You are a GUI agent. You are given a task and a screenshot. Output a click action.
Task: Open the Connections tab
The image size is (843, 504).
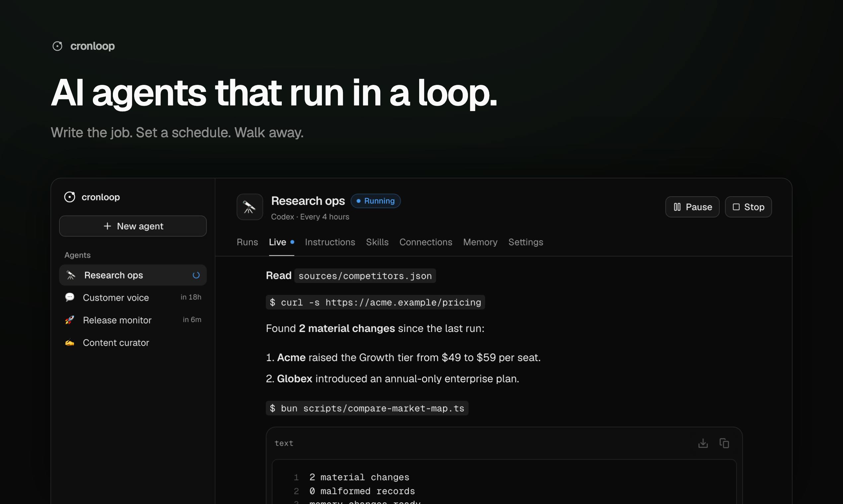pyautogui.click(x=426, y=242)
